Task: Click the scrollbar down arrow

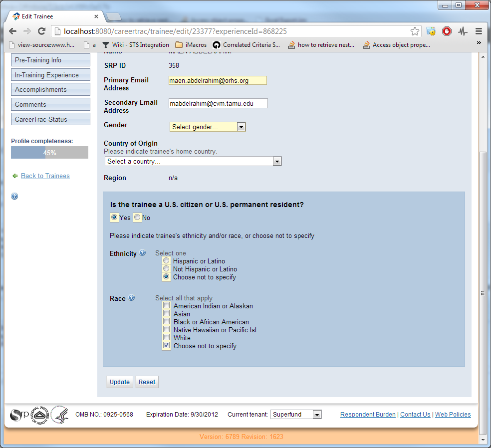Action: click(483, 440)
